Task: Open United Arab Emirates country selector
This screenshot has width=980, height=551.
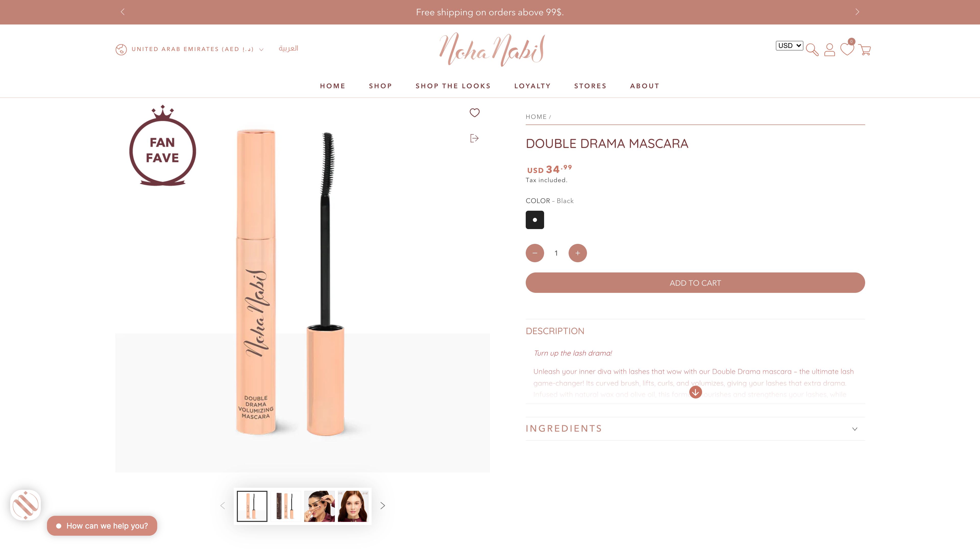Action: coord(189,49)
